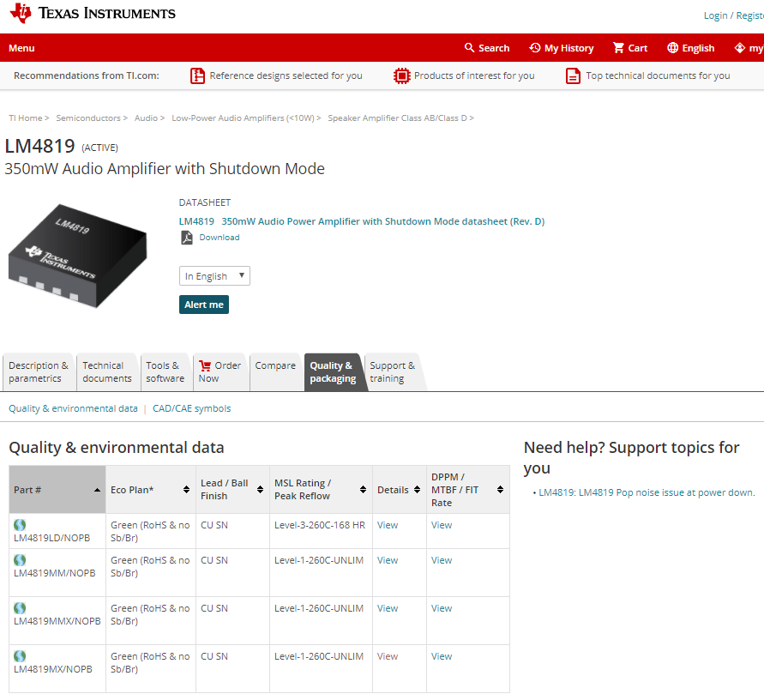Click the Reference designs icon
This screenshot has height=700, width=764.
pyautogui.click(x=197, y=75)
